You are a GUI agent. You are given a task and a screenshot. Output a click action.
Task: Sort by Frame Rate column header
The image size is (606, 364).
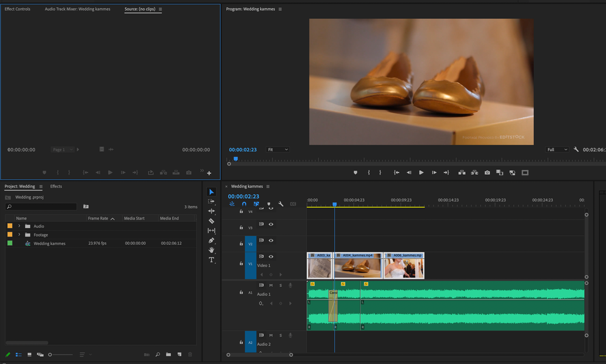pyautogui.click(x=98, y=218)
